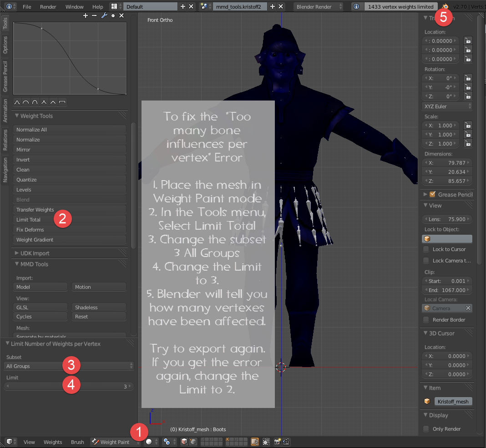Click Normalize All button
This screenshot has height=448, width=486.
pyautogui.click(x=70, y=130)
